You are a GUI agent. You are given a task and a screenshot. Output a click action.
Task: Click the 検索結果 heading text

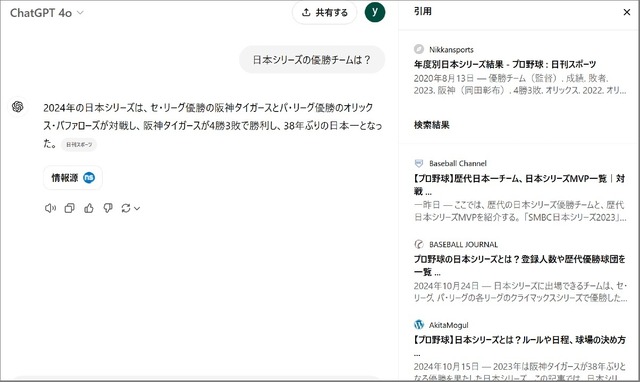click(431, 125)
